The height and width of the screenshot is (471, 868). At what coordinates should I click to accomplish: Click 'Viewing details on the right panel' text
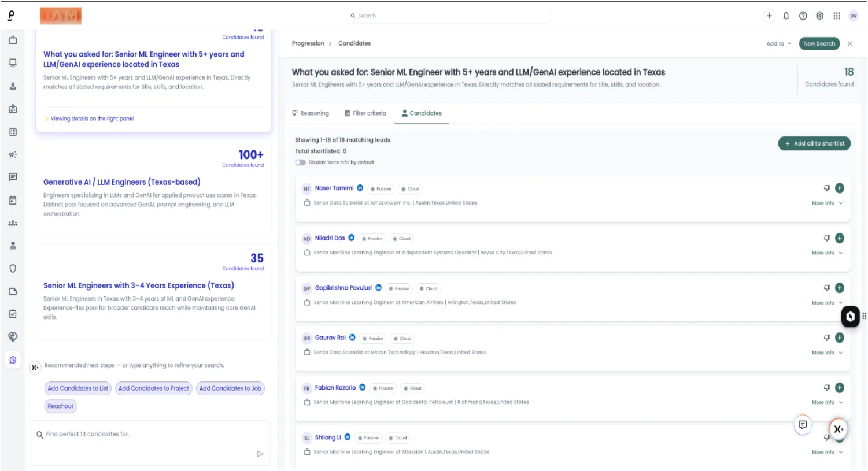click(x=92, y=118)
